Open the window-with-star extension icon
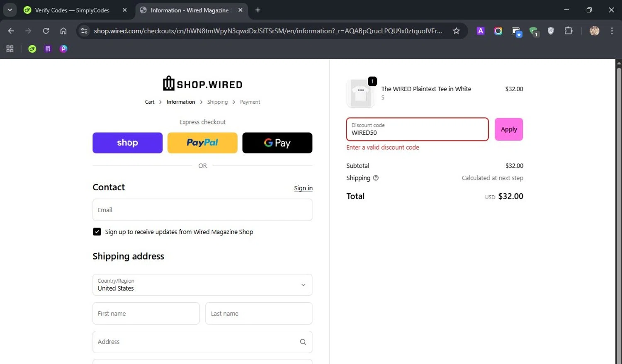This screenshot has height=364, width=622. point(516,32)
